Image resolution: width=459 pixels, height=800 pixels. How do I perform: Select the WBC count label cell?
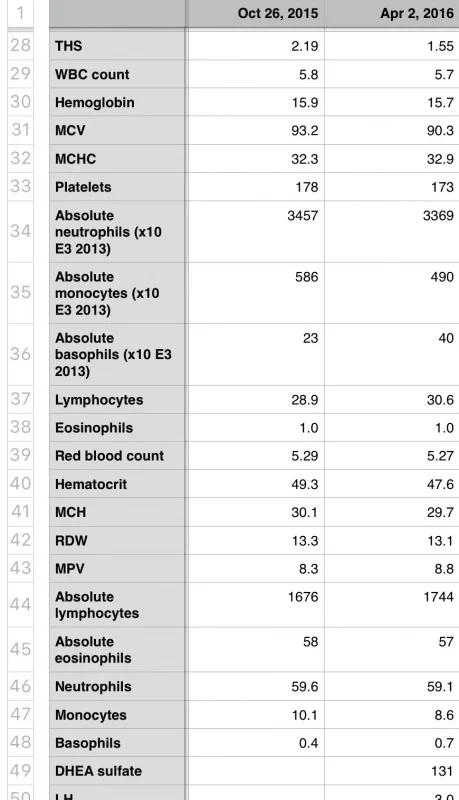click(117, 74)
